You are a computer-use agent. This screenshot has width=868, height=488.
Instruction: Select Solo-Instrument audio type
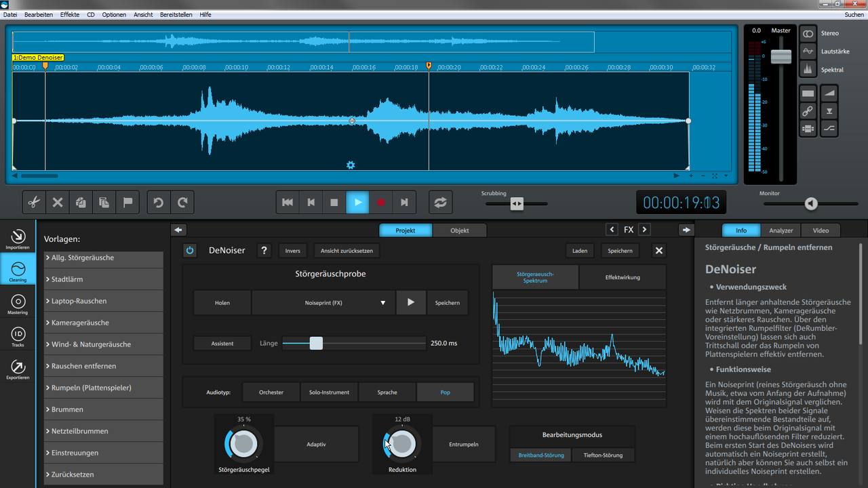click(329, 392)
